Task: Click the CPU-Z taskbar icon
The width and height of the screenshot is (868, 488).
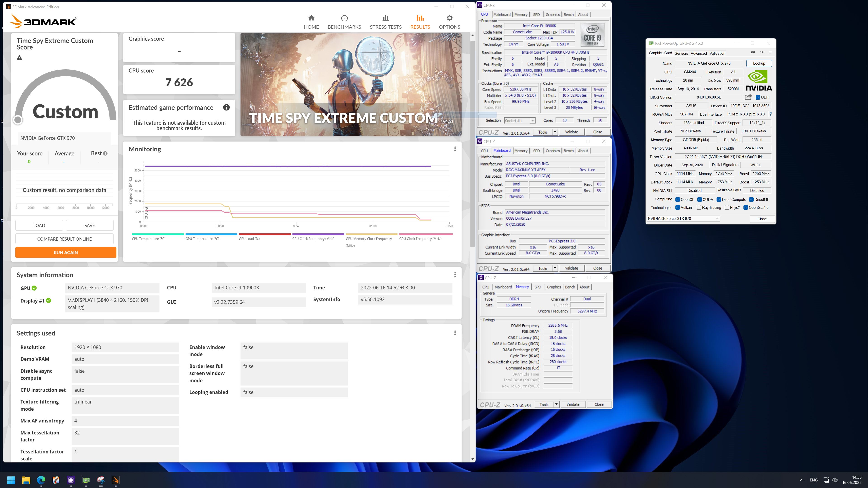Action: tap(71, 480)
